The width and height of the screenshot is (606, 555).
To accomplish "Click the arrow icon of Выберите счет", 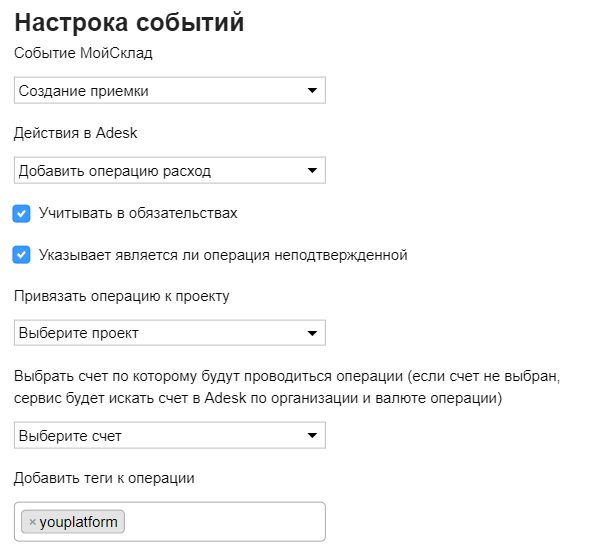I will point(312,436).
